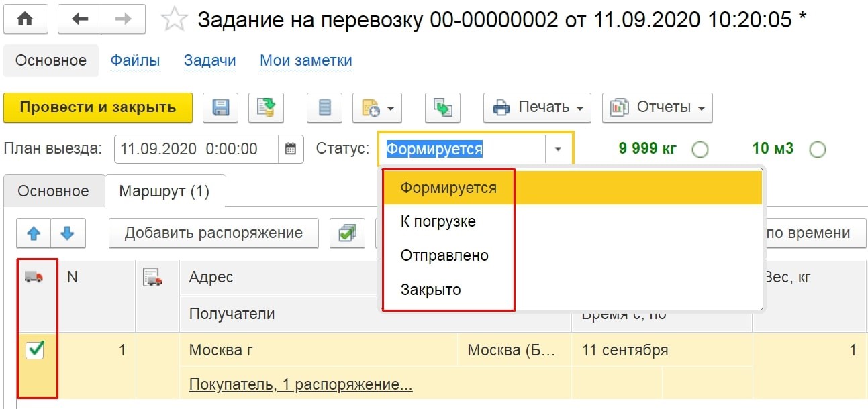868x409 pixels.
Task: Click the post document icon
Action: pyautogui.click(x=266, y=107)
